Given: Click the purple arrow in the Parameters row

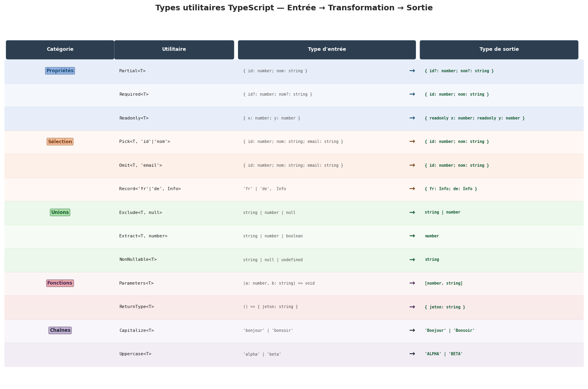Looking at the screenshot, I should 412,283.
